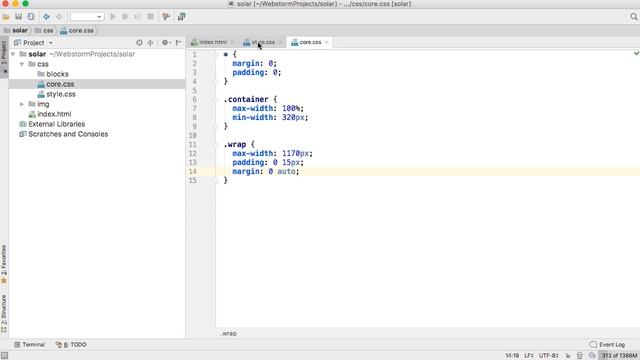Collapse the .container rule with fold marker
This screenshot has width=640, height=360.
[216, 99]
